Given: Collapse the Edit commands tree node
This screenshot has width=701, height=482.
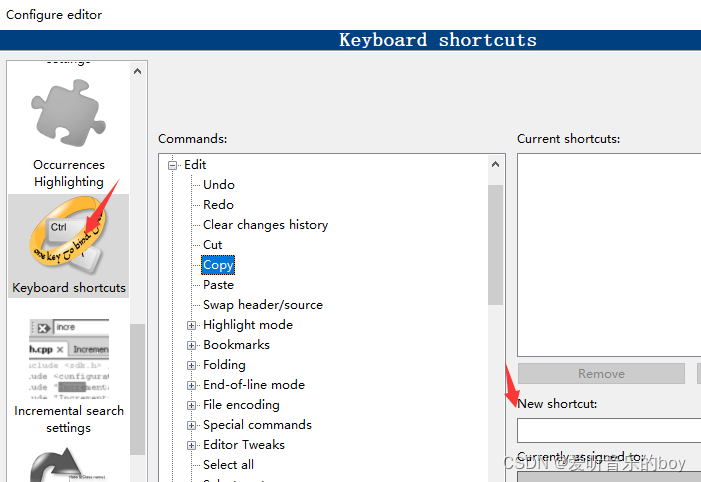Looking at the screenshot, I should [x=172, y=165].
